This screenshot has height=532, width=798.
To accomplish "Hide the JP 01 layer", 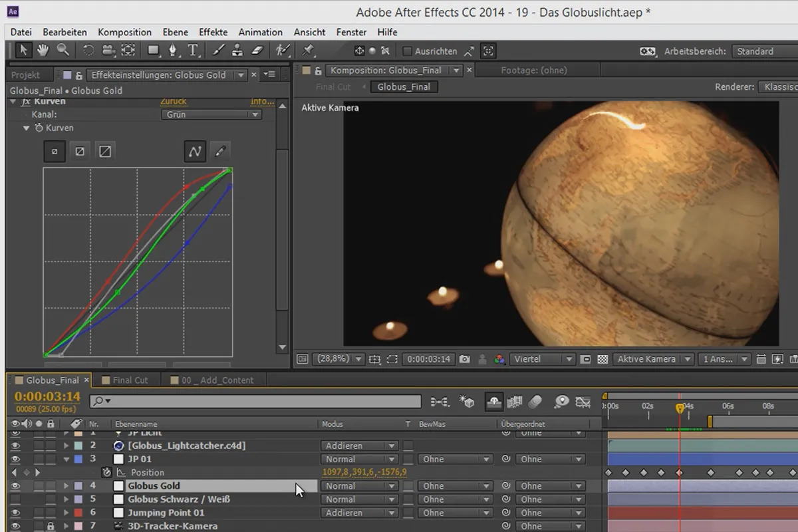I will coord(15,459).
